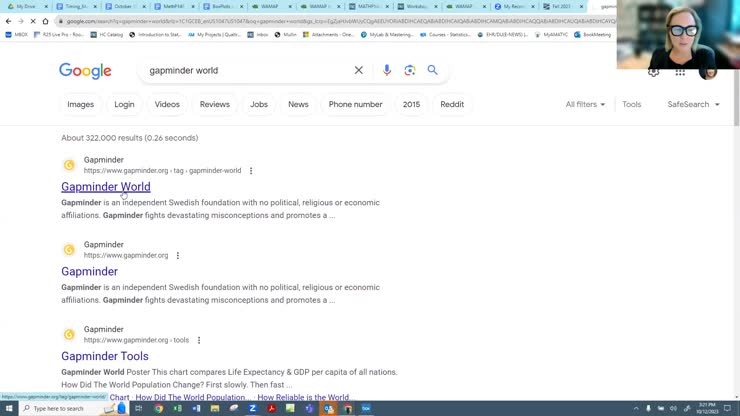
Task: Click the blue magnifier search icon
Action: (433, 71)
